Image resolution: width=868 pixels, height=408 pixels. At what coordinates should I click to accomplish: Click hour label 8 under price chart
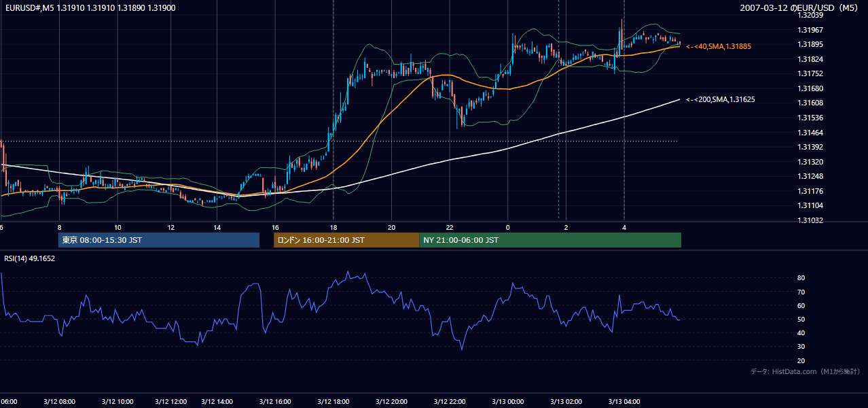point(60,227)
